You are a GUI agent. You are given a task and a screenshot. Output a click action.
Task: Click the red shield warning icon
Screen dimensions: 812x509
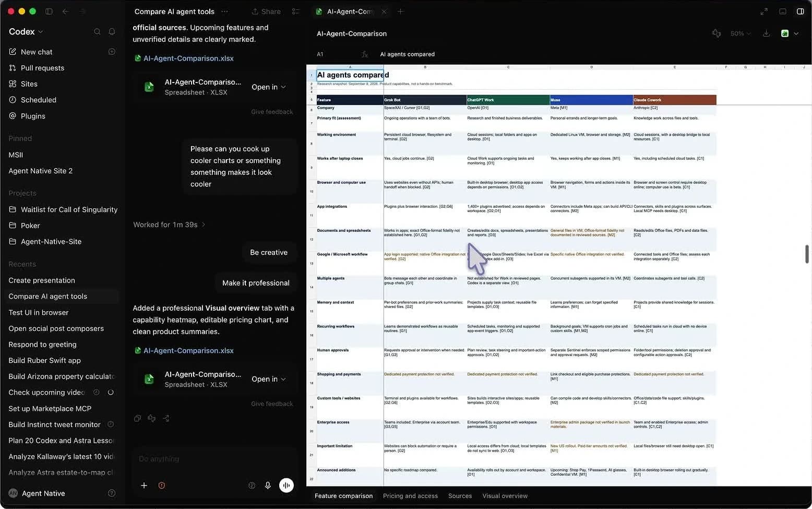pyautogui.click(x=162, y=486)
